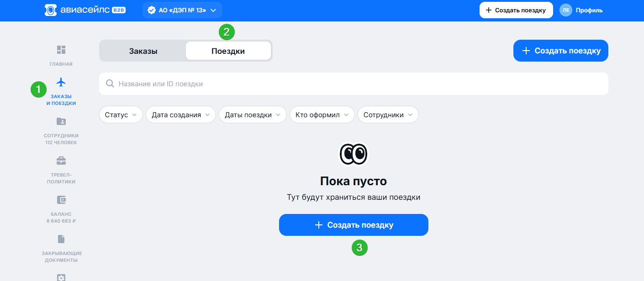Image resolution: width=644 pixels, height=281 pixels.
Task: Open the Закрывающие документы file icon
Action: point(61,239)
